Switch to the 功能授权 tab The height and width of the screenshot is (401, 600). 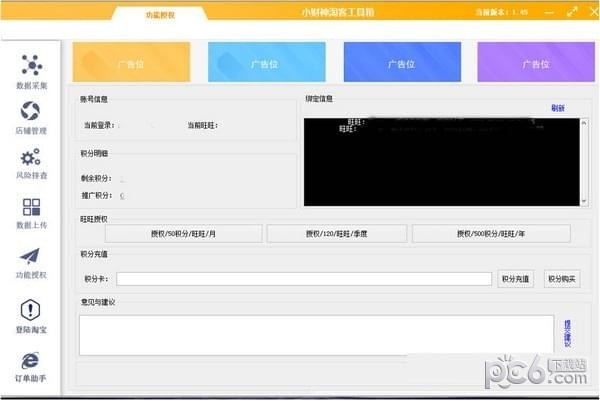click(x=160, y=15)
